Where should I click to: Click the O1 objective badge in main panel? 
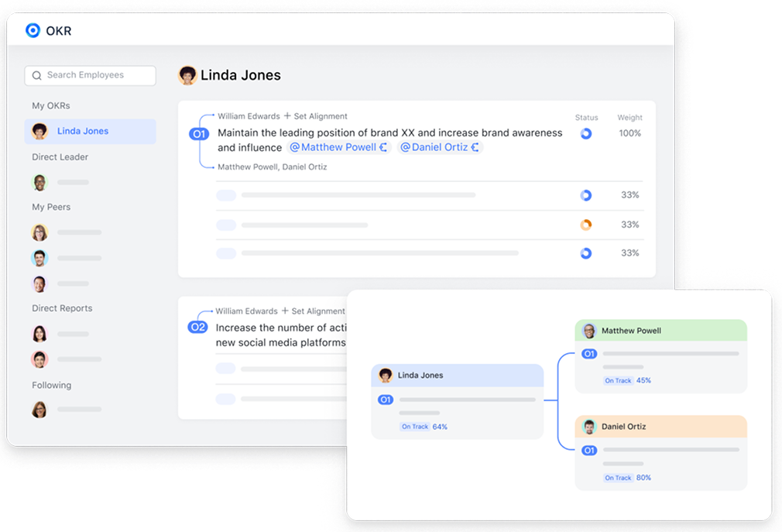pos(199,134)
